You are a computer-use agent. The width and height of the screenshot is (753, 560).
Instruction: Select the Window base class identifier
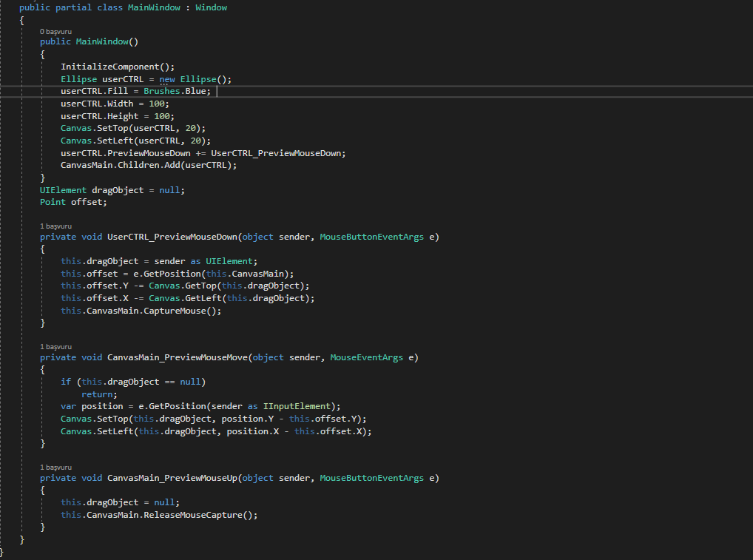coord(211,7)
